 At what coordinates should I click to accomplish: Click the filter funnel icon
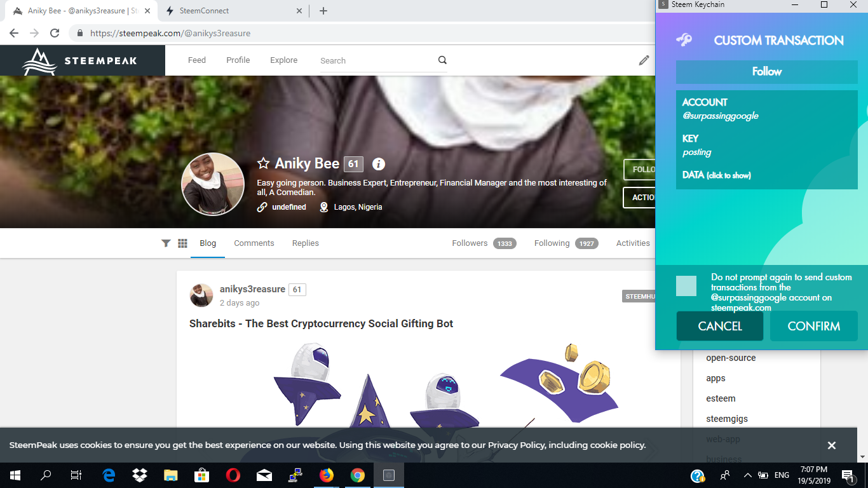point(166,243)
